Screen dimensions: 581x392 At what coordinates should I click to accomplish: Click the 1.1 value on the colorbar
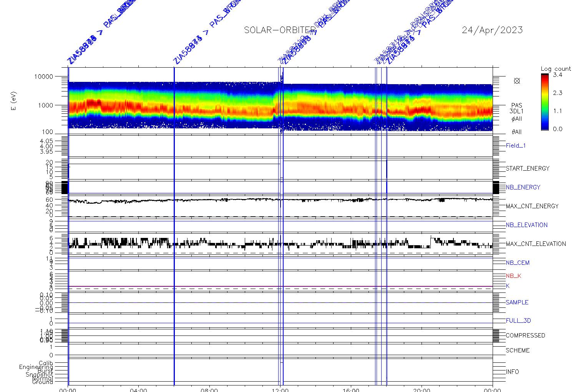click(x=558, y=111)
